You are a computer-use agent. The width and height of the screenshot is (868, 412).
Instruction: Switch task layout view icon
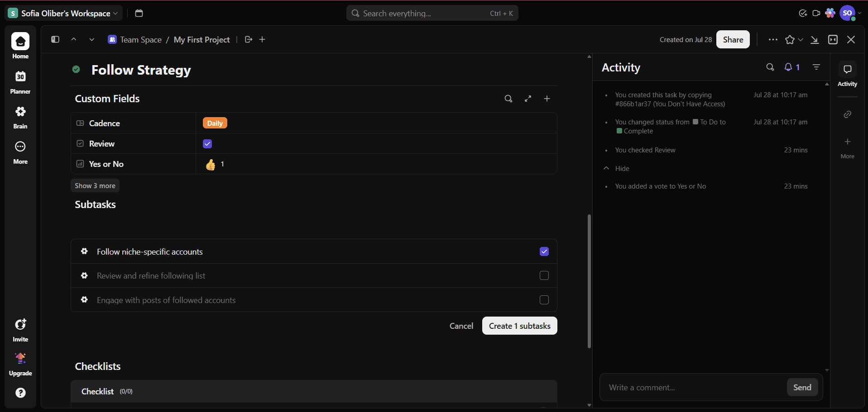tap(833, 39)
